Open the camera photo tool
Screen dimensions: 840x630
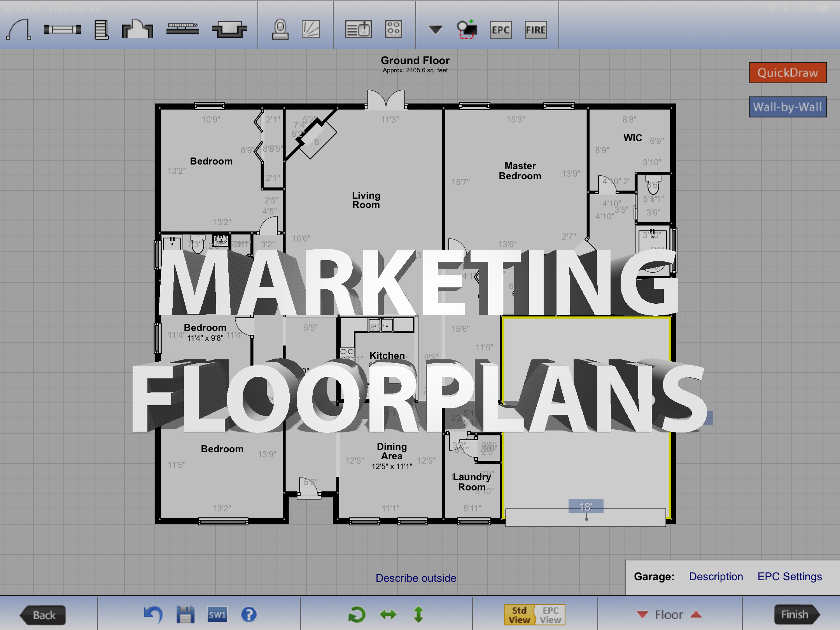466,30
